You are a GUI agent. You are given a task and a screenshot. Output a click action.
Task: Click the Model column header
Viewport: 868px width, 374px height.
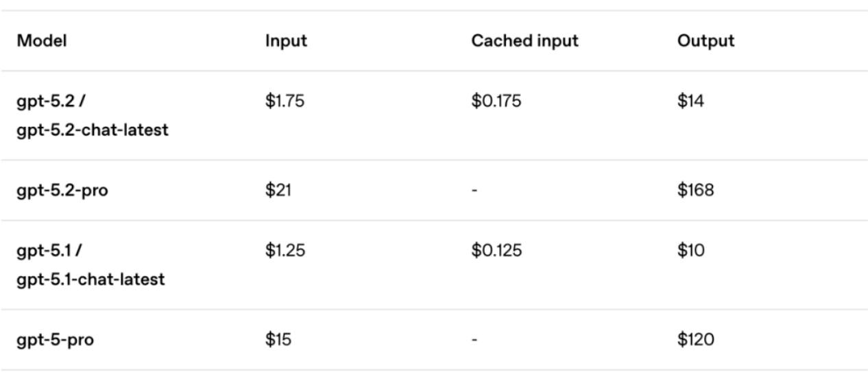click(x=39, y=40)
